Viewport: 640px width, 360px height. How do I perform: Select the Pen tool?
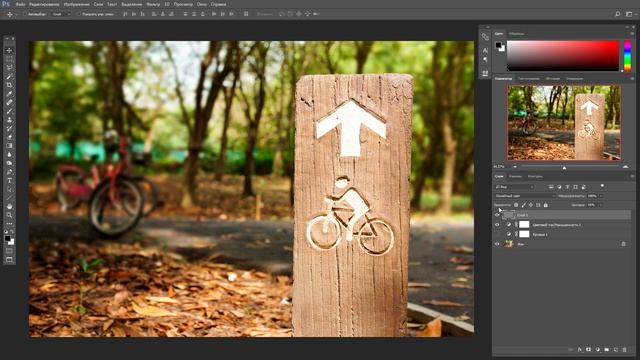9,172
